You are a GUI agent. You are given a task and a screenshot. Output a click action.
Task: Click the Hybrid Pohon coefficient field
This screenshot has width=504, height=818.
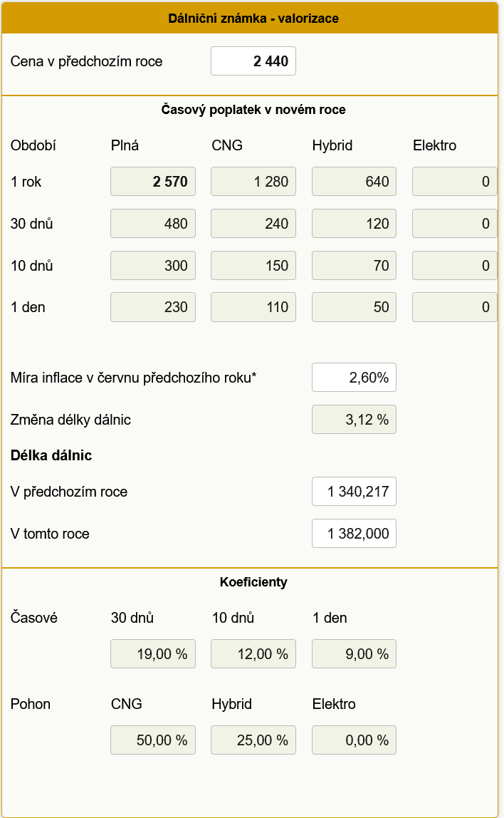click(x=253, y=740)
